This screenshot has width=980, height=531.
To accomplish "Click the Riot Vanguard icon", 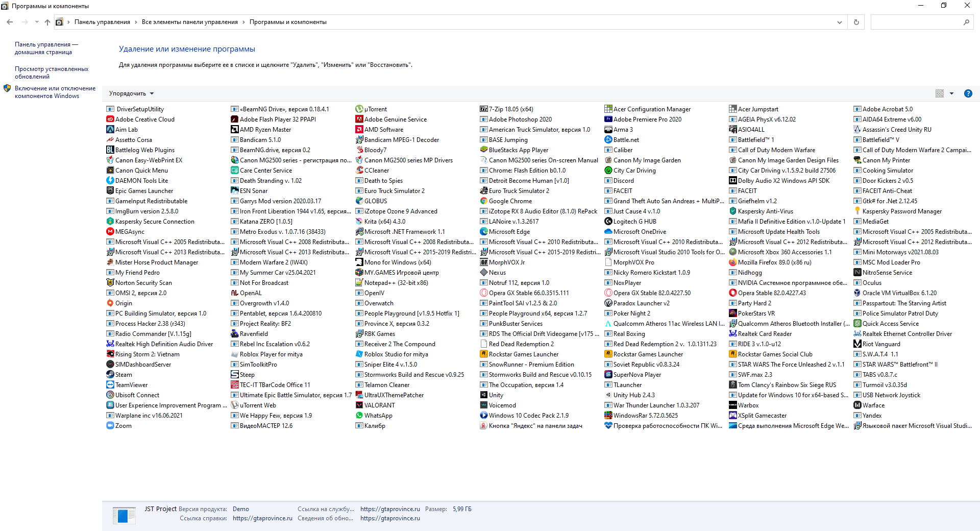I will click(x=857, y=344).
